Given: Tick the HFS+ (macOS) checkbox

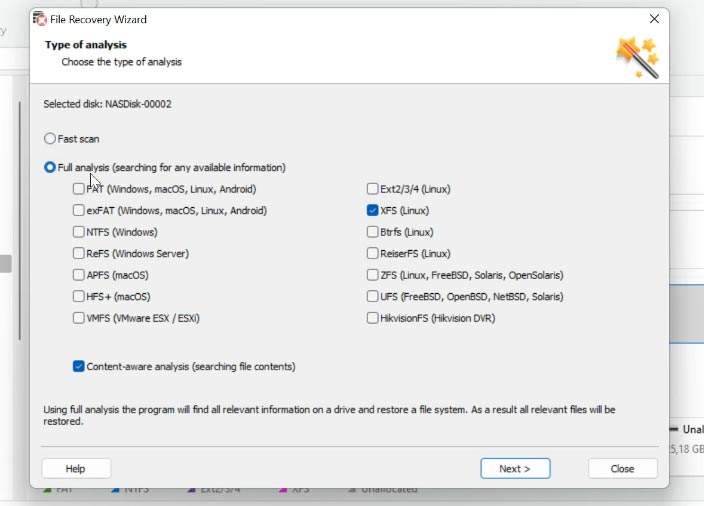Looking at the screenshot, I should pos(79,296).
